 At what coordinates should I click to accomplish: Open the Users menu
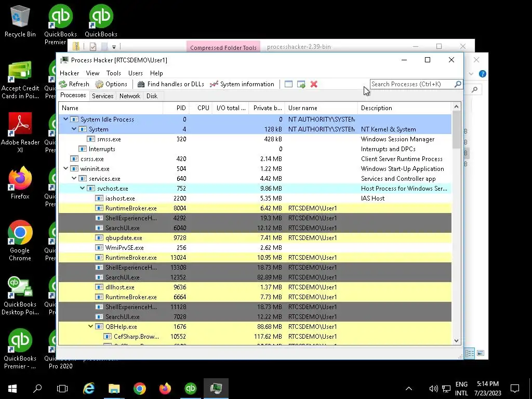tap(136, 73)
